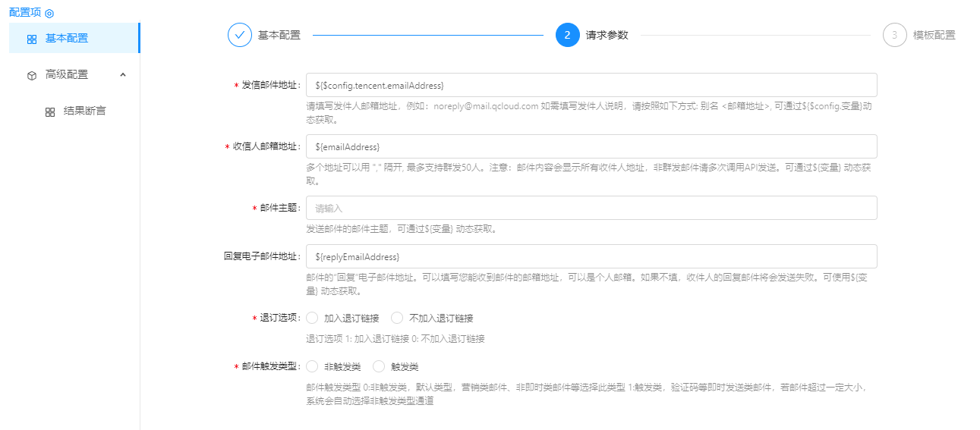The width and height of the screenshot is (980, 430).
Task: Click the checkmark circle for step 基本配置
Action: click(x=240, y=35)
